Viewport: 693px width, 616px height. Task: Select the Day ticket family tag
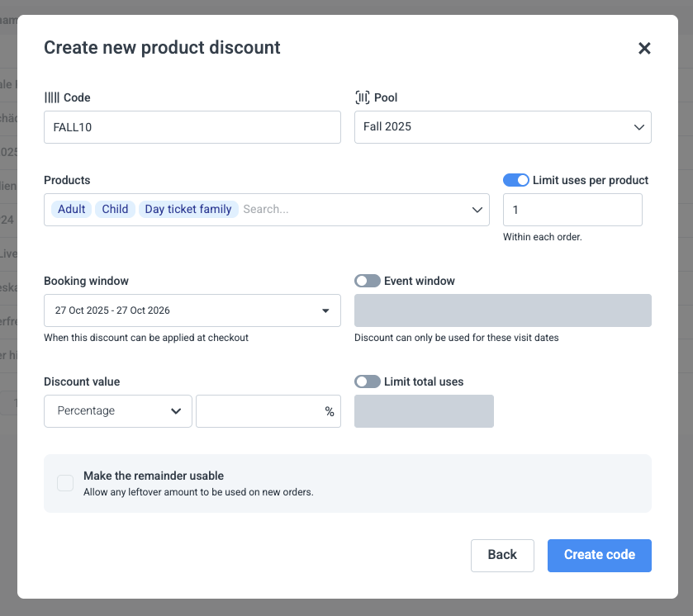coord(188,210)
